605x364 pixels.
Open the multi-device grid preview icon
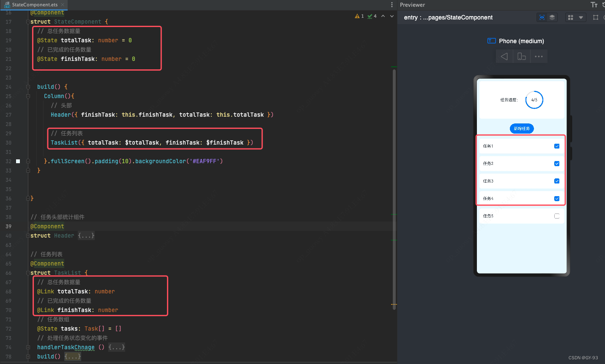[x=571, y=17]
